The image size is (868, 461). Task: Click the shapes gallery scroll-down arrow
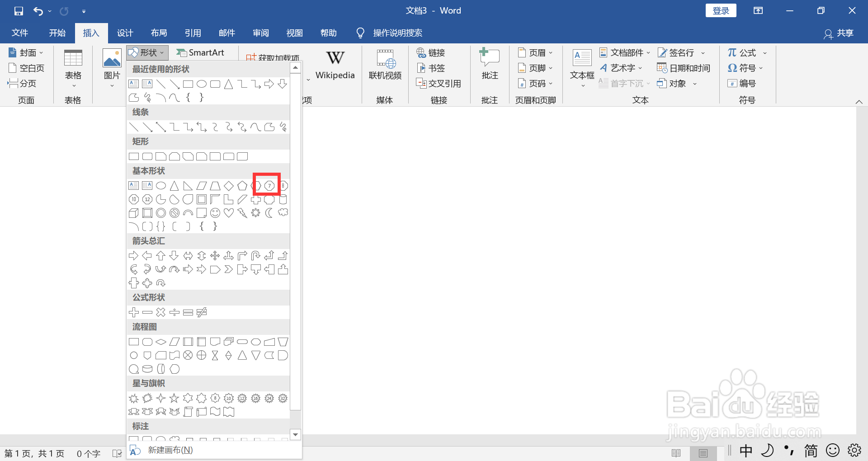295,435
